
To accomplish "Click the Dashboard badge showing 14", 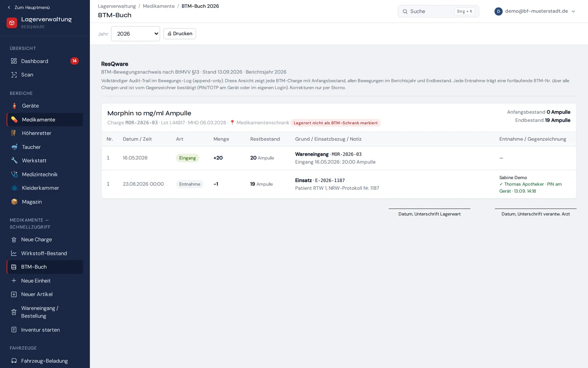I will point(75,61).
